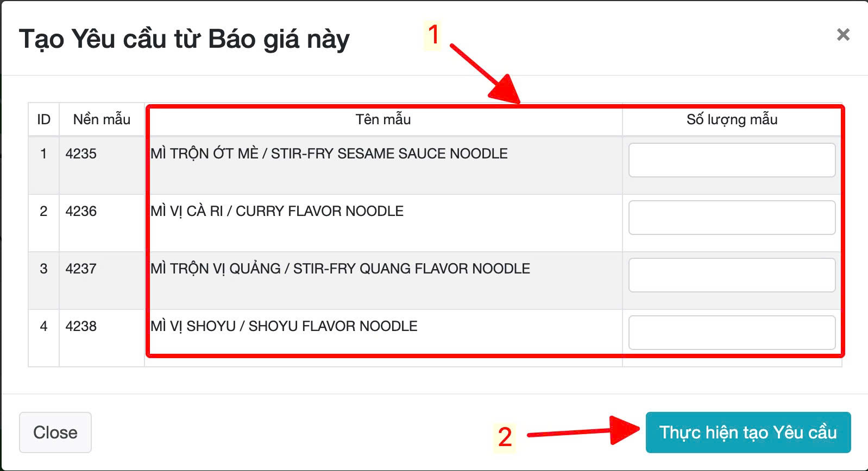This screenshot has width=868, height=471.
Task: Focus the quantity field for sesame sauce noodle
Action: (x=731, y=160)
